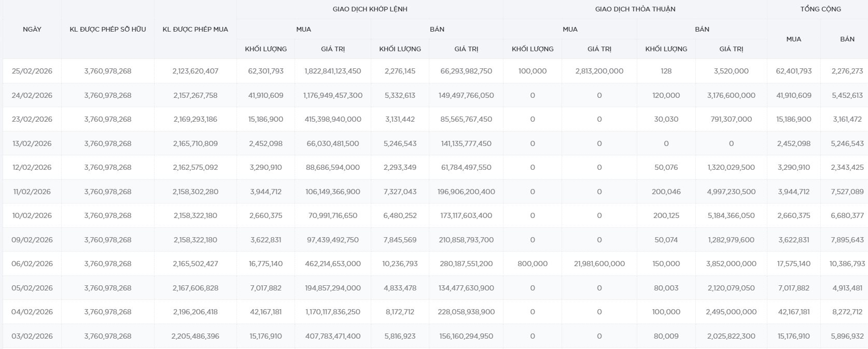This screenshot has width=868, height=349.
Task: Click the TỔNG CỘNG group header
Action: click(x=820, y=9)
